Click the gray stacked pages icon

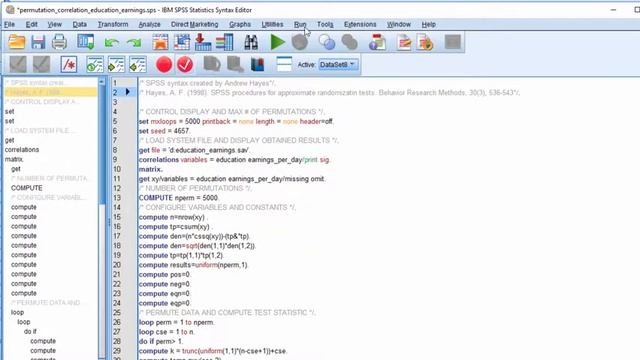pyautogui.click(x=235, y=64)
